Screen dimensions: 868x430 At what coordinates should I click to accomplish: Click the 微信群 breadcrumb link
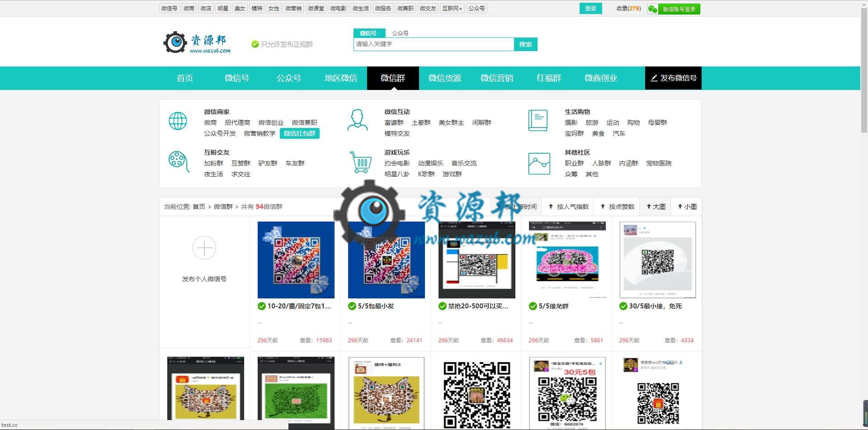pyautogui.click(x=223, y=207)
